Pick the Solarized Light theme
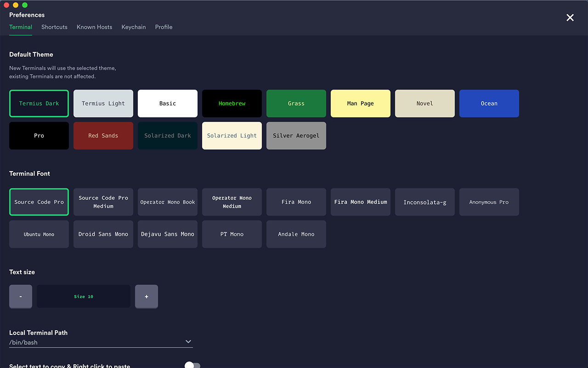 [232, 136]
